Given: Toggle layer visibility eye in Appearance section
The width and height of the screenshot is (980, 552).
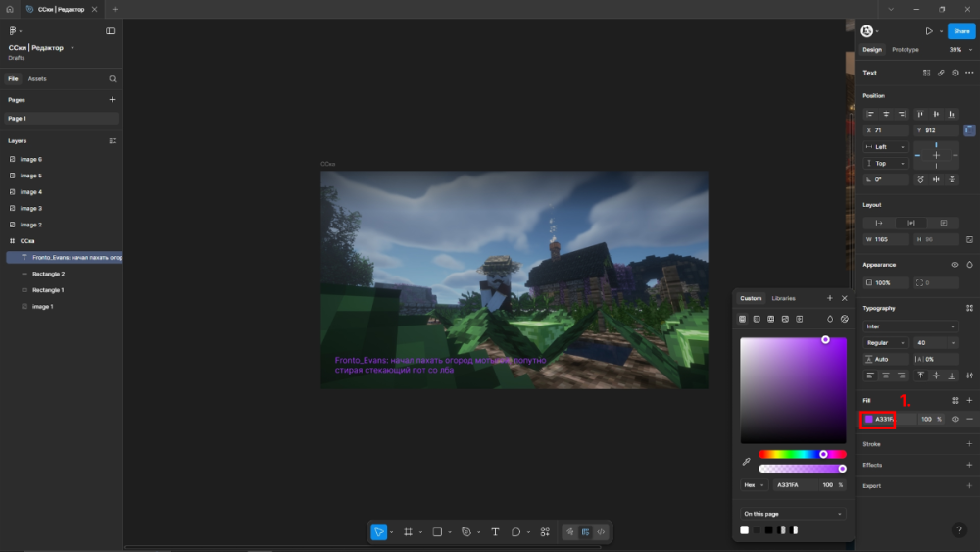Looking at the screenshot, I should [x=955, y=265].
